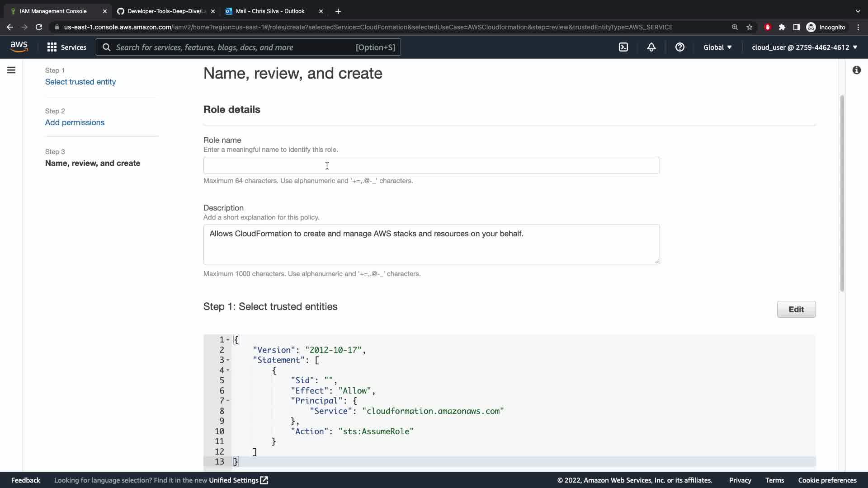Screen dimensions: 868x488
Task: Reload the page
Action: point(39,27)
